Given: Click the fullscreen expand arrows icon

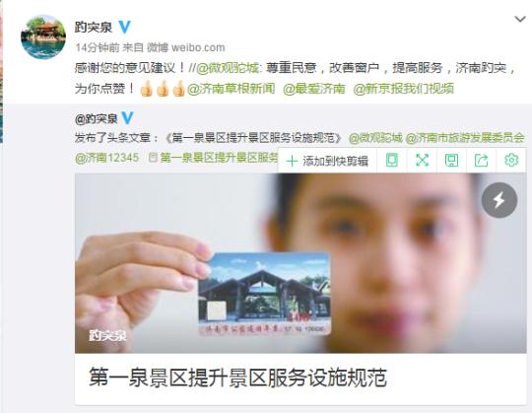Looking at the screenshot, I should (422, 161).
